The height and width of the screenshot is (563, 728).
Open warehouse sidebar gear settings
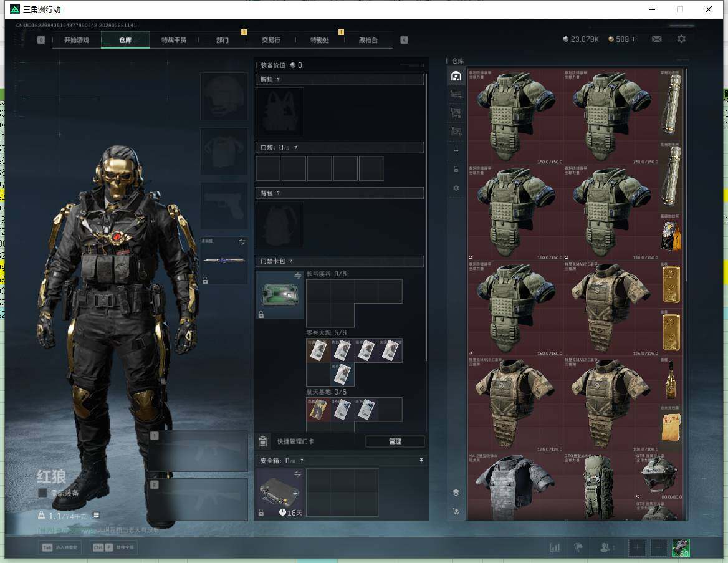[456, 188]
